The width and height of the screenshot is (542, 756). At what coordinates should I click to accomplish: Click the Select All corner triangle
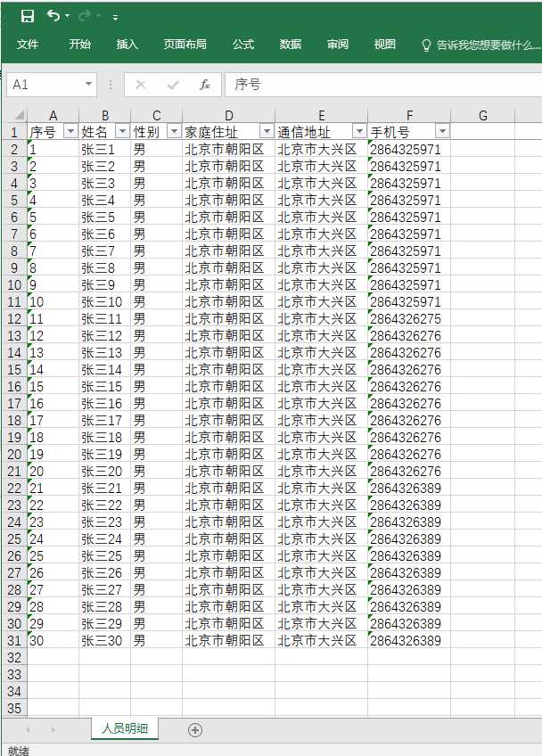(20, 115)
